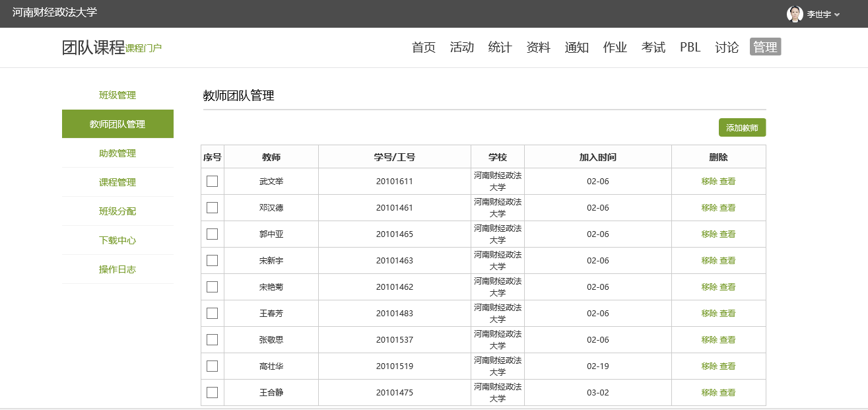The width and height of the screenshot is (868, 410).
Task: Tick the checkbox for 王合静
Action: [x=212, y=392]
